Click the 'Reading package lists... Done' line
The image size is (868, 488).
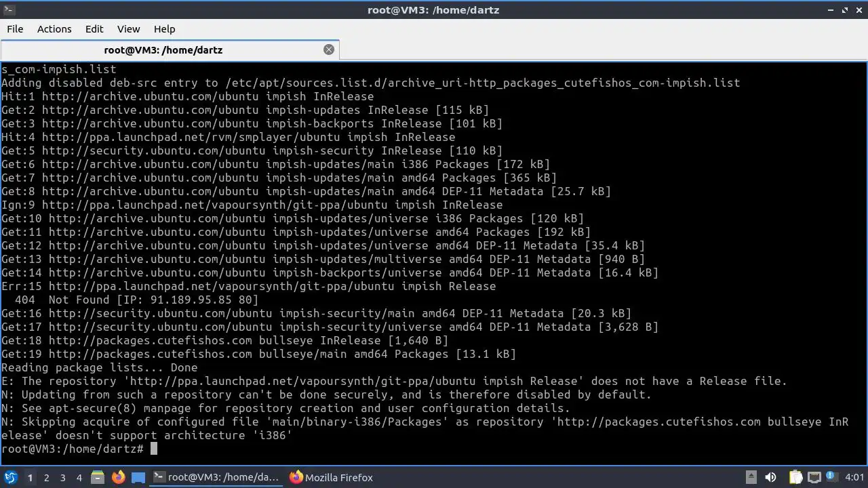(99, 367)
